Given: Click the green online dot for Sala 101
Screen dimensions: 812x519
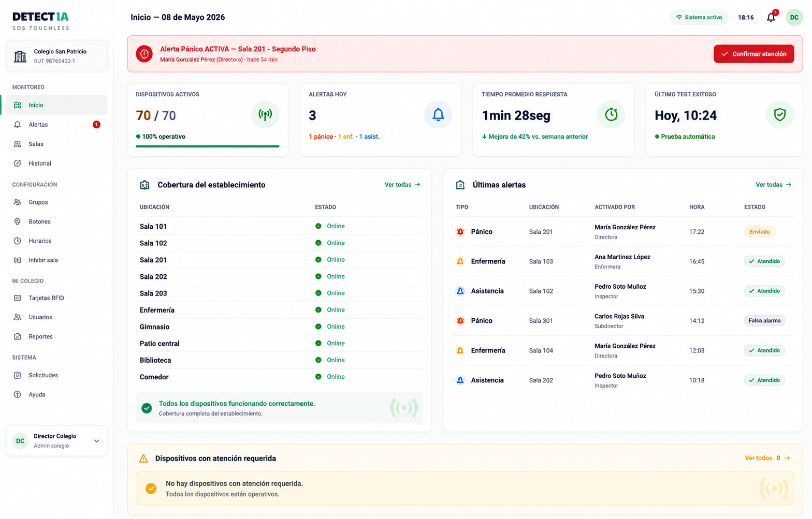Looking at the screenshot, I should point(318,226).
